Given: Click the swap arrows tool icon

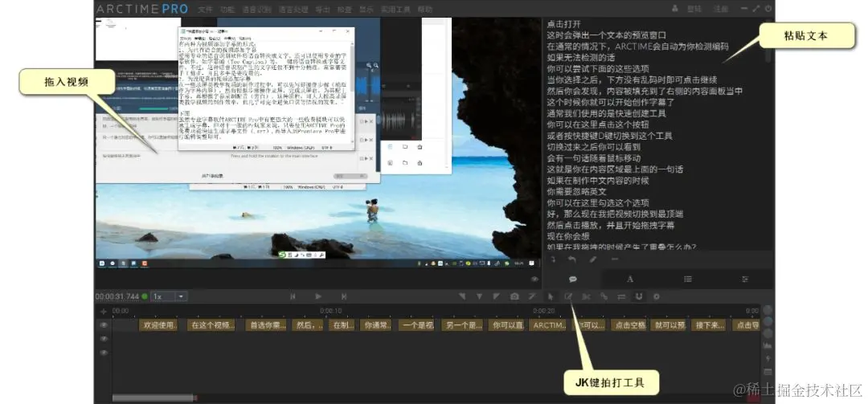Looking at the screenshot, I should 621,296.
